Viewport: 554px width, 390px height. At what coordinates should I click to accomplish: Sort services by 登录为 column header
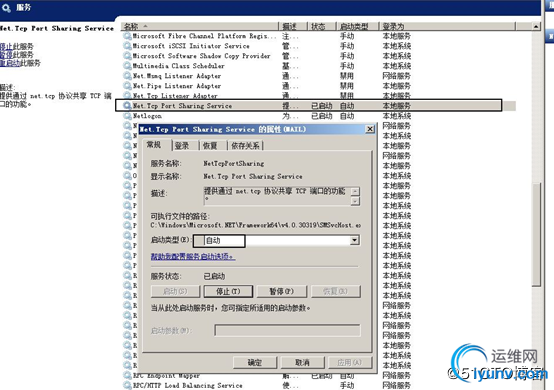pos(448,26)
